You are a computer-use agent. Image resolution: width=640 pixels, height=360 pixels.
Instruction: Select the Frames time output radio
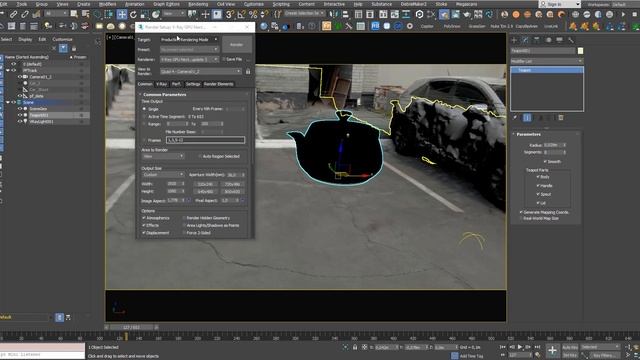144,140
